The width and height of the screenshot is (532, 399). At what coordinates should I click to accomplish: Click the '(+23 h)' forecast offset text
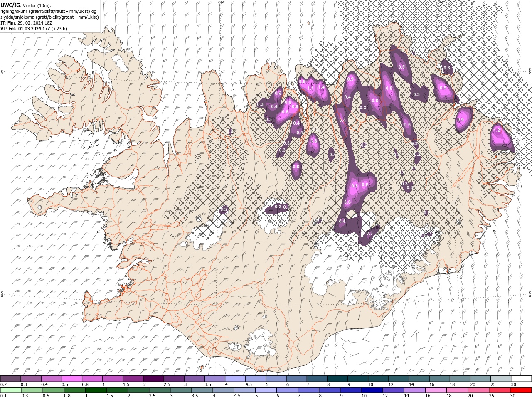point(59,29)
